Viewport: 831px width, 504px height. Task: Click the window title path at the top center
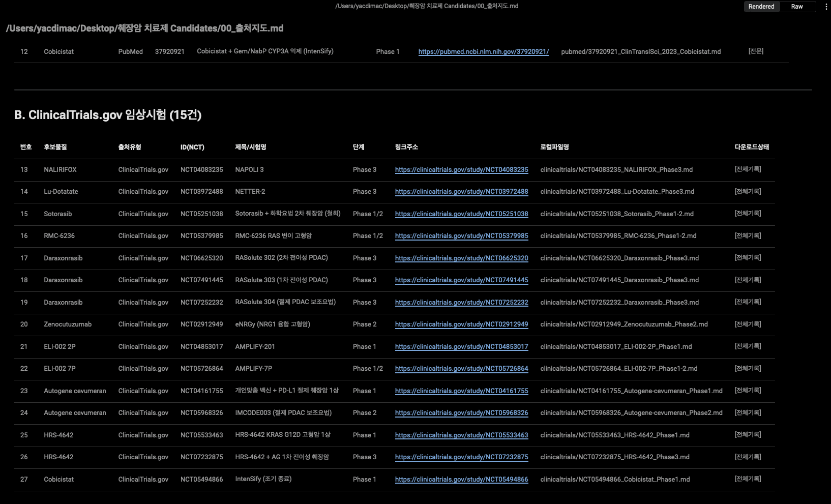[427, 6]
